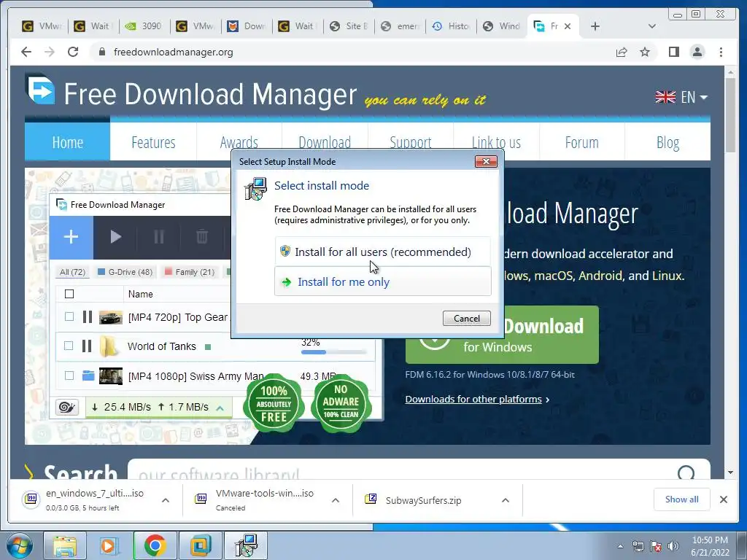Switch to the 3090 browser tab
Screen dimensions: 747x560
pos(144,26)
